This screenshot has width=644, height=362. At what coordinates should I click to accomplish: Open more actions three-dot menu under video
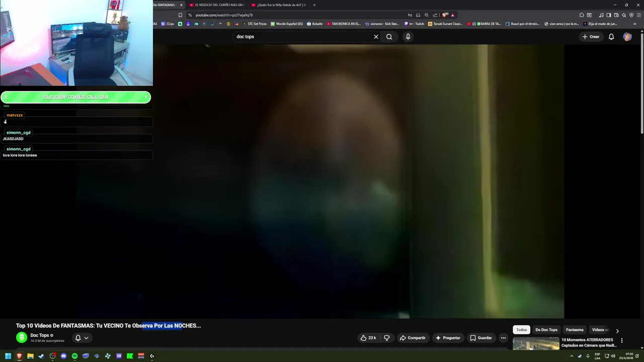coord(503,338)
